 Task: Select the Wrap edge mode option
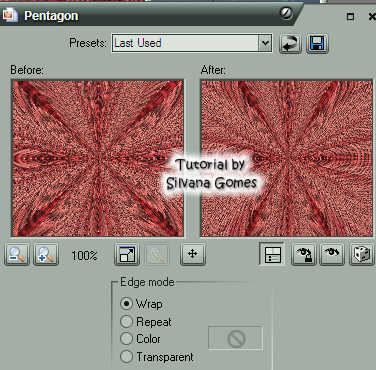click(x=142, y=304)
